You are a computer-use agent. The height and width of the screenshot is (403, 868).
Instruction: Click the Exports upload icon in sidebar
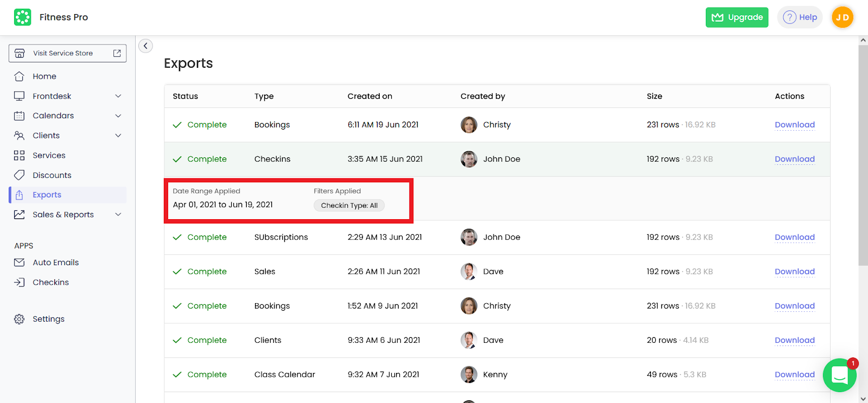click(x=20, y=195)
